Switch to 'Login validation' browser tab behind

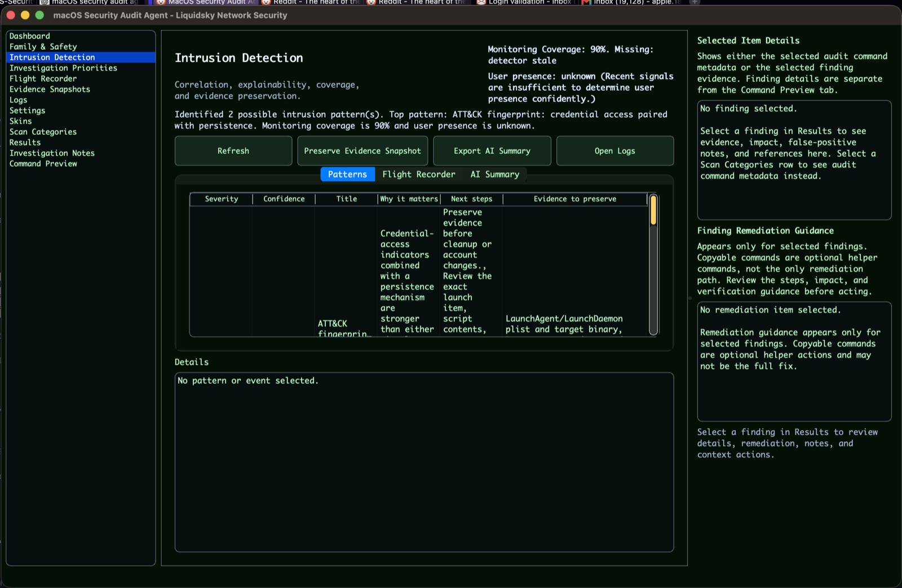pos(524,2)
